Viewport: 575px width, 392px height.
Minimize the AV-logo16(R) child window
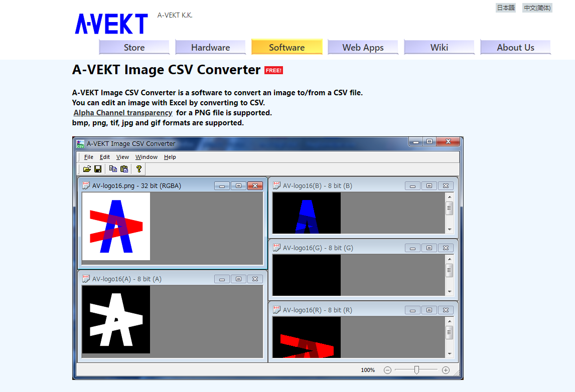412,310
